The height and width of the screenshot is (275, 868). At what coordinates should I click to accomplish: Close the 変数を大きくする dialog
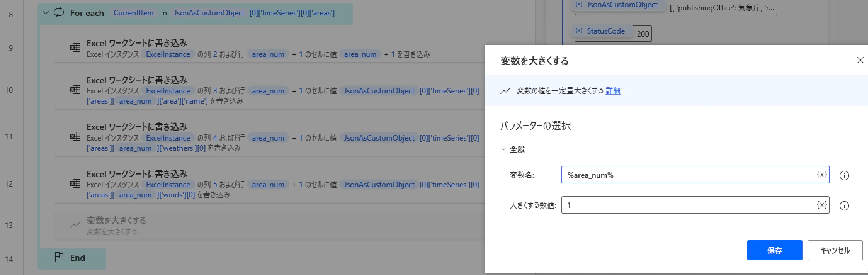point(860,60)
